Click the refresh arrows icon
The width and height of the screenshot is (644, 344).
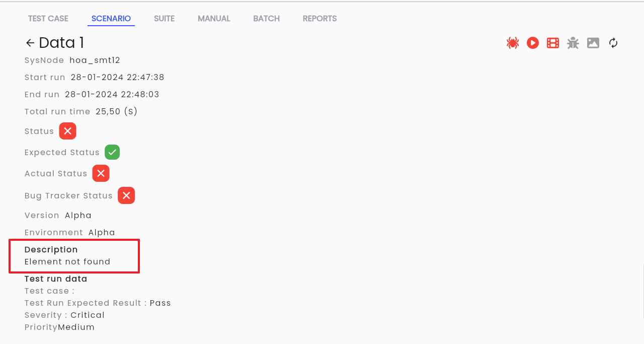coord(613,43)
